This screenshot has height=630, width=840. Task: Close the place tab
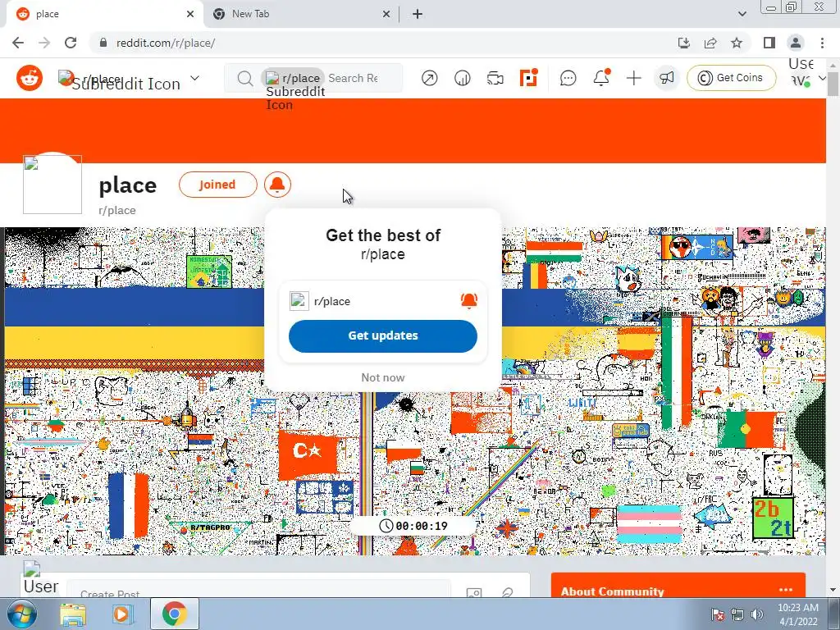[x=190, y=14]
